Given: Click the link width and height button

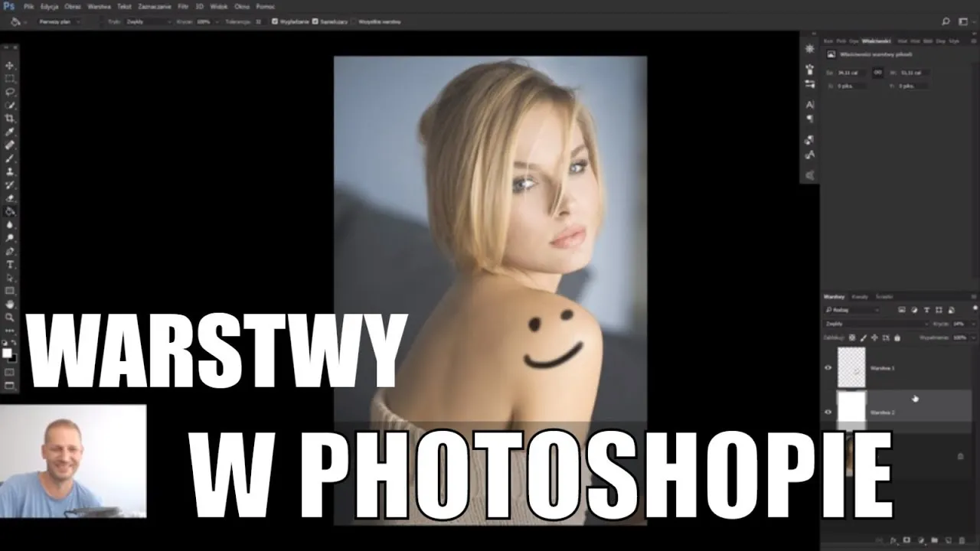Looking at the screenshot, I should pos(877,73).
